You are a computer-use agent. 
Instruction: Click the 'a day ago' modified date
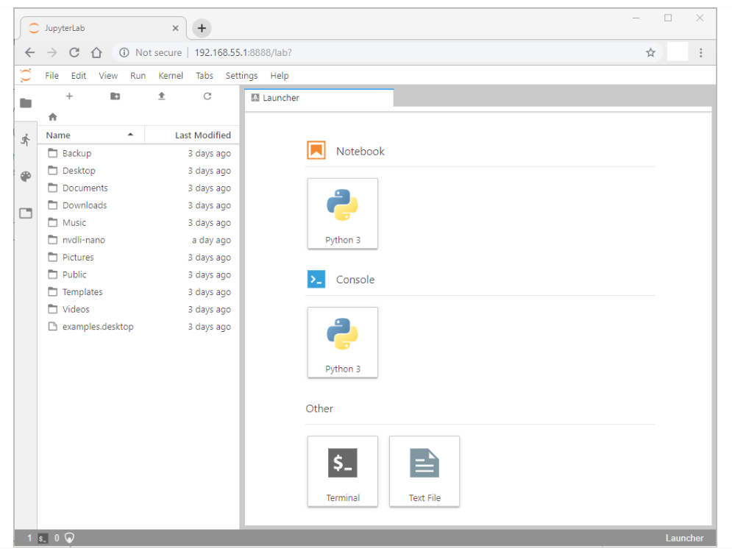[211, 240]
